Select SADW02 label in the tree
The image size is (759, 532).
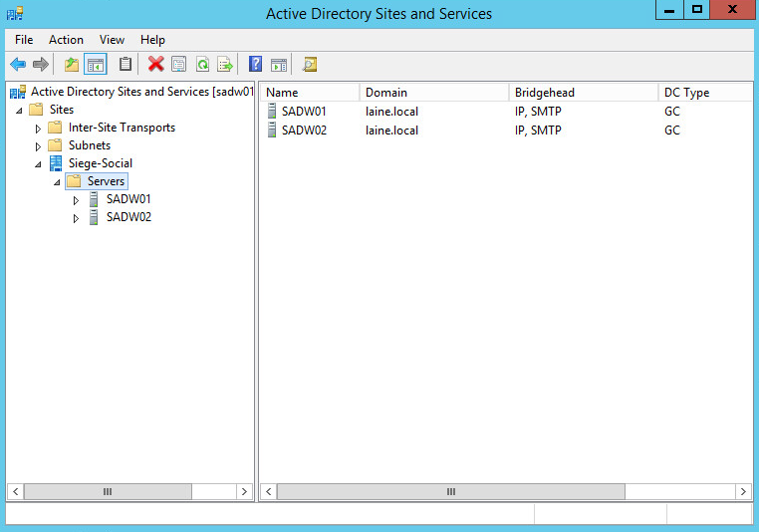tap(128, 217)
